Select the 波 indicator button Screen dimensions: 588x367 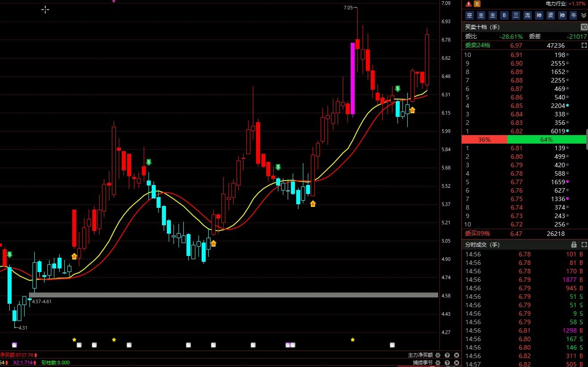(x=551, y=15)
